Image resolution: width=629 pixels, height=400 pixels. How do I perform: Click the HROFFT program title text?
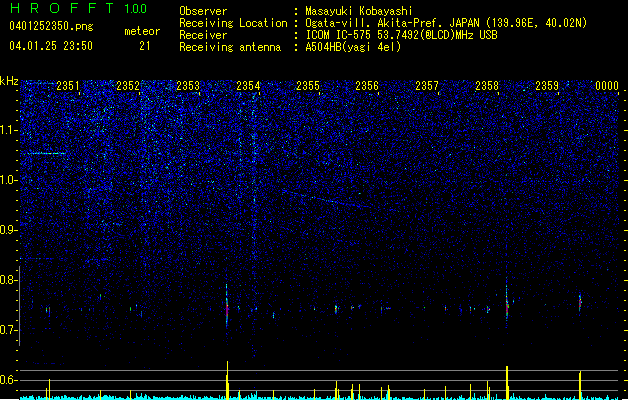coord(62,8)
